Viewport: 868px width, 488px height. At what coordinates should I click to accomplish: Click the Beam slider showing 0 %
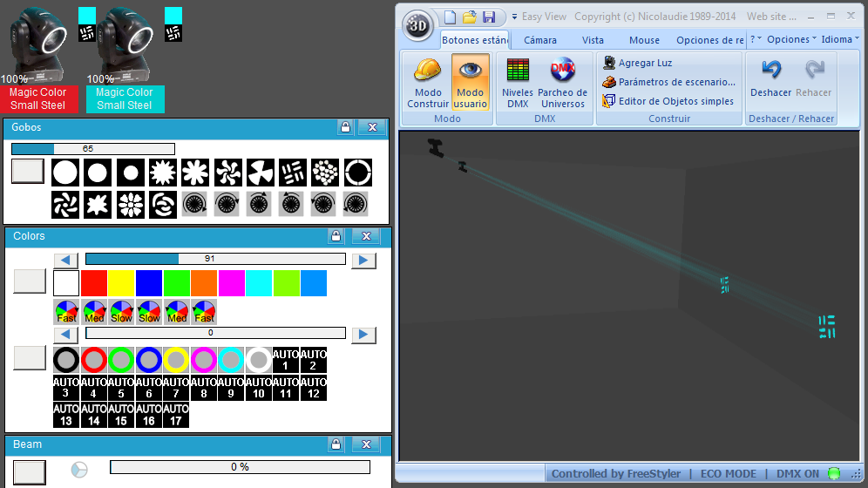[240, 467]
